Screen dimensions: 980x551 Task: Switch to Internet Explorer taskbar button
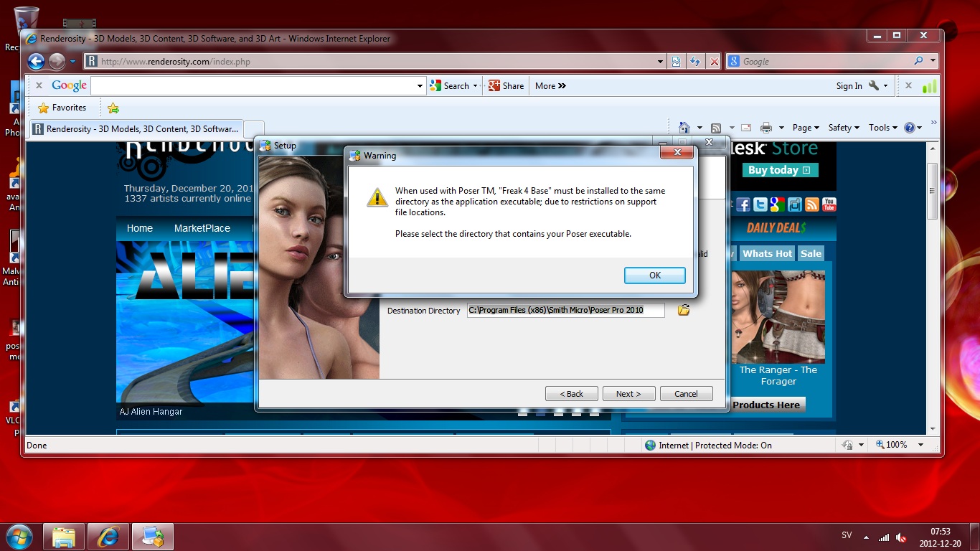pos(108,537)
